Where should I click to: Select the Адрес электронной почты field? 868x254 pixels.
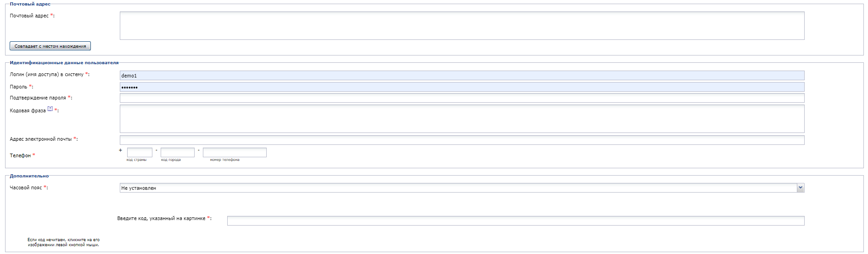[x=462, y=140]
